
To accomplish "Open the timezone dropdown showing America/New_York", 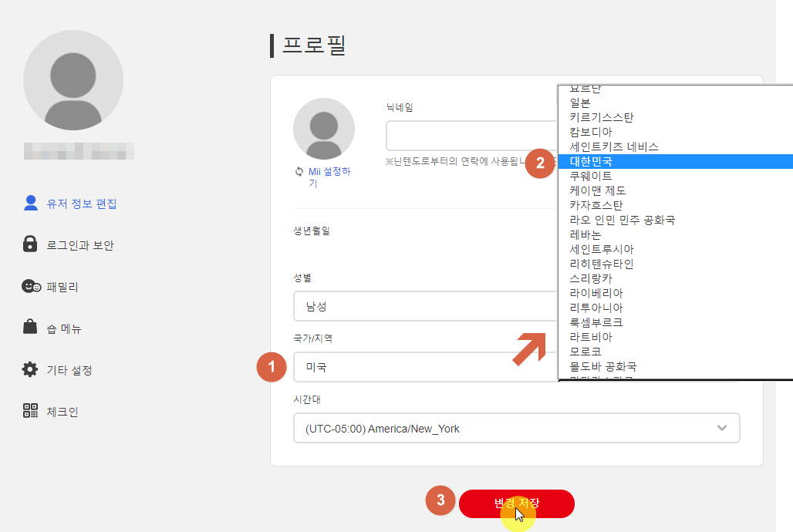I will tap(517, 428).
